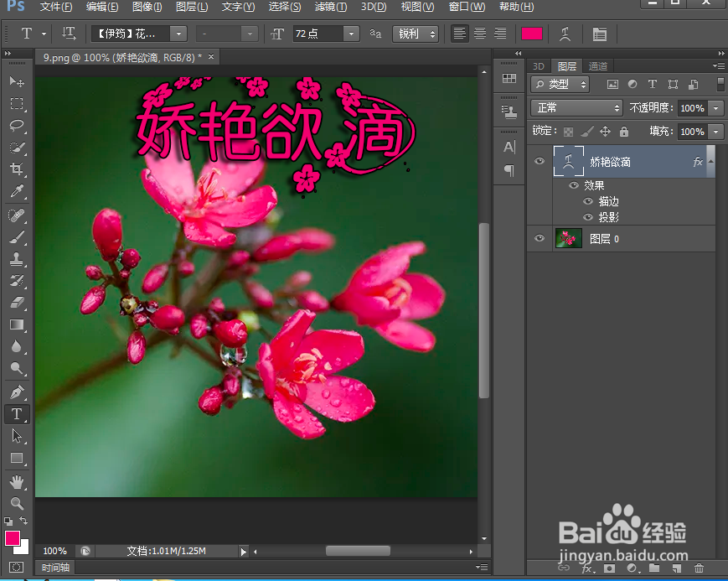Click the pink text color swatch
Screen dimensions: 728x581
pyautogui.click(x=530, y=34)
